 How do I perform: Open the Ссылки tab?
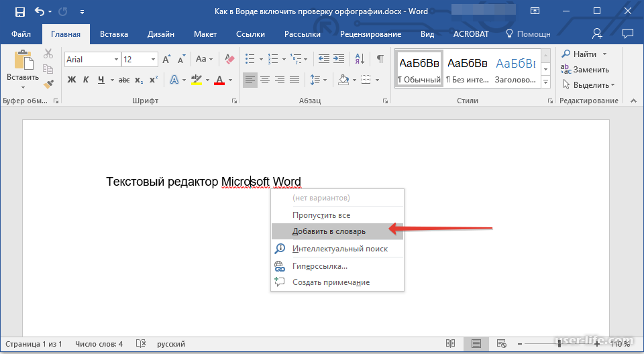tap(250, 34)
